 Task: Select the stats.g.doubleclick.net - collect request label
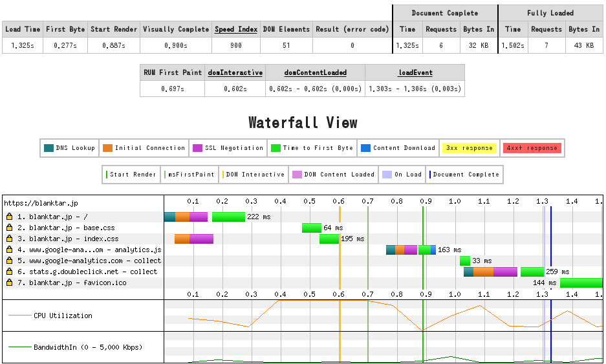(x=92, y=272)
